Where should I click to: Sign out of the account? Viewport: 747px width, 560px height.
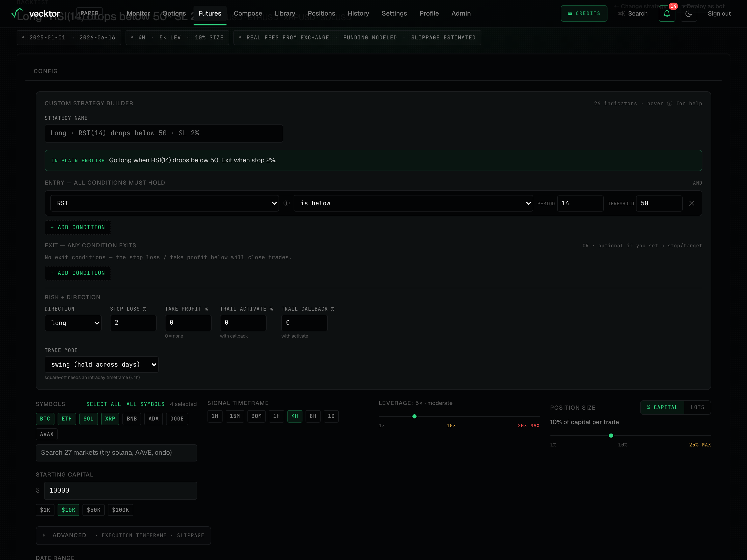coord(719,13)
